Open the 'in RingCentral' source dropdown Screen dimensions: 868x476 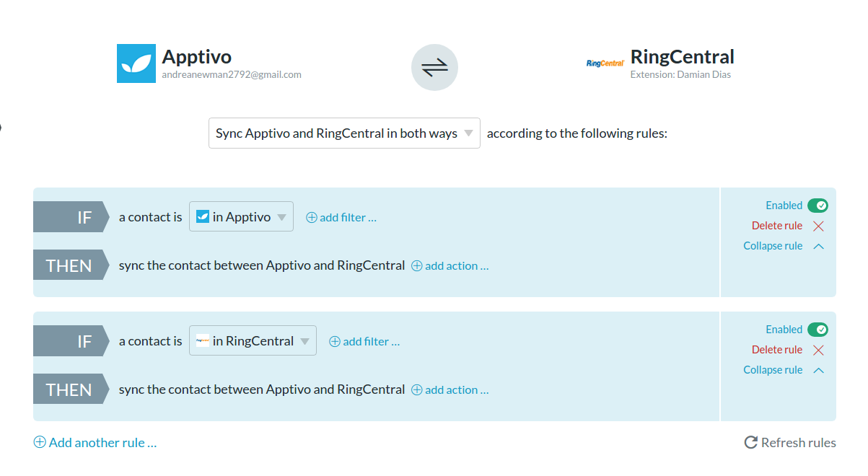[253, 340]
